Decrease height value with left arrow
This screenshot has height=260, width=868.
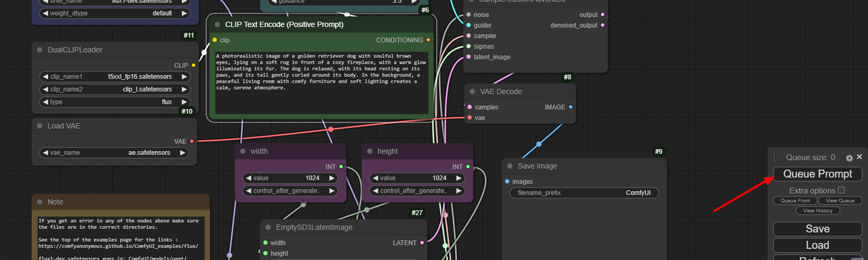[375, 178]
